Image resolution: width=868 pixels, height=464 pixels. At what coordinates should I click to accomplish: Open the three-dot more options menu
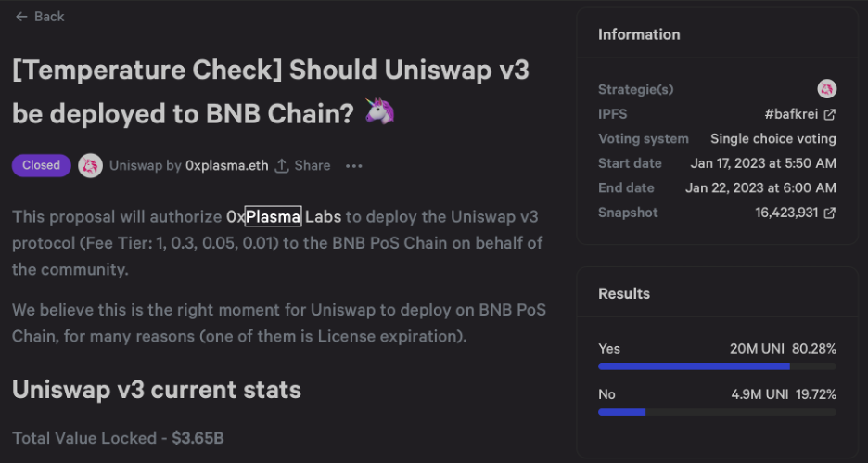pyautogui.click(x=353, y=166)
